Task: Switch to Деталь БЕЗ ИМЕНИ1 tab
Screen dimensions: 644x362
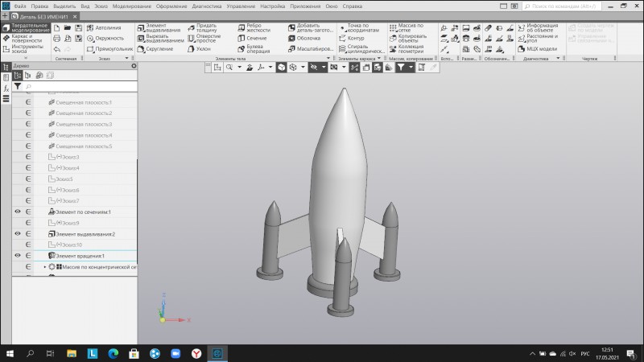Action: 44,17
